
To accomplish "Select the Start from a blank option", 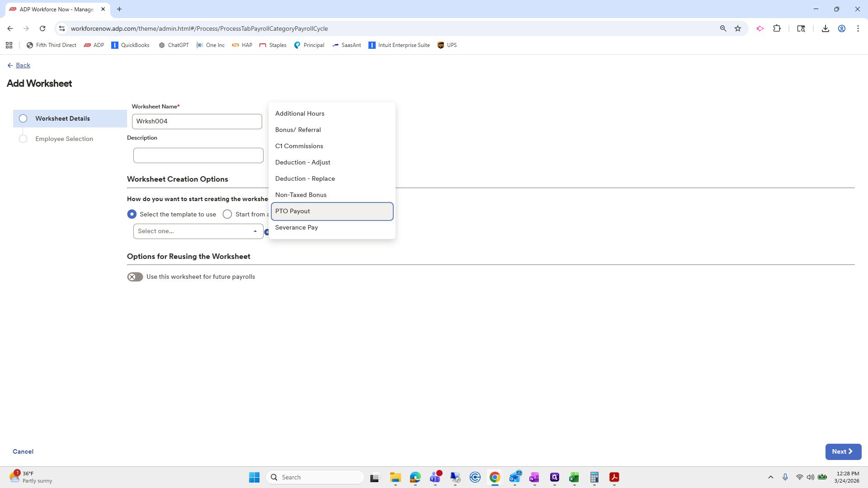I will [x=227, y=214].
